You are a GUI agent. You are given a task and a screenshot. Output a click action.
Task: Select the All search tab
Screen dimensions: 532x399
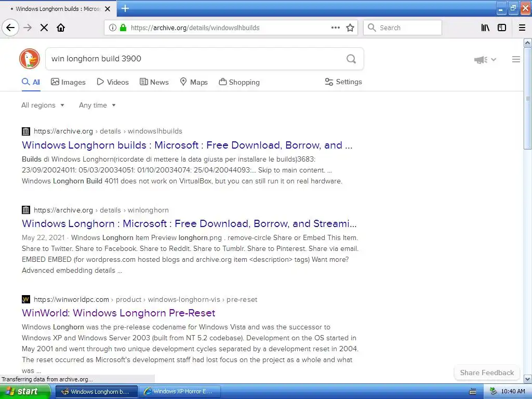[x=31, y=82]
